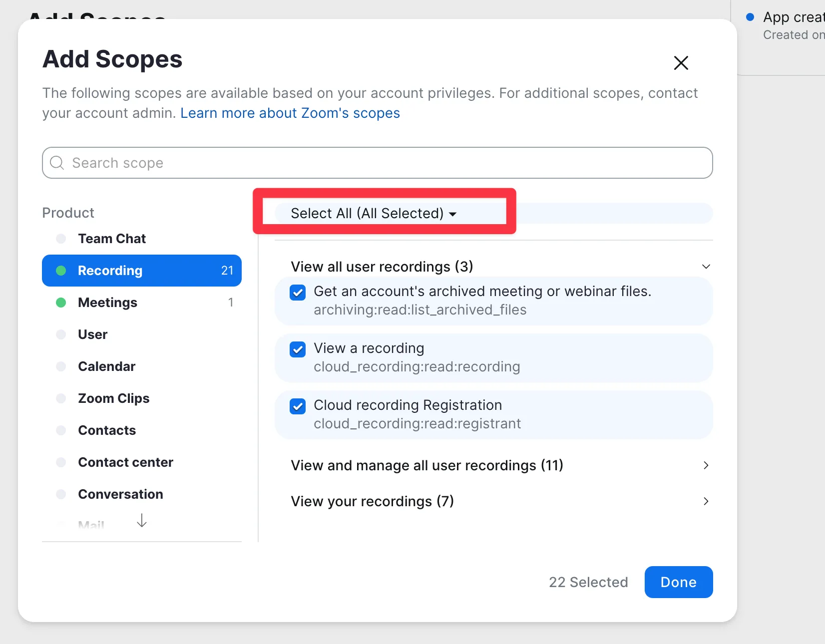
Task: Uncheck the View a recording scope
Action: (x=298, y=349)
